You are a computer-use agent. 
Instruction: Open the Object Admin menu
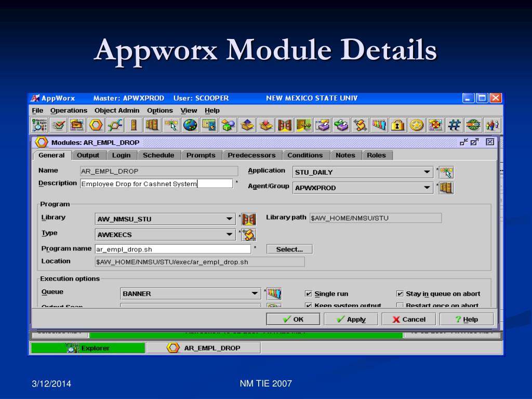[117, 111]
